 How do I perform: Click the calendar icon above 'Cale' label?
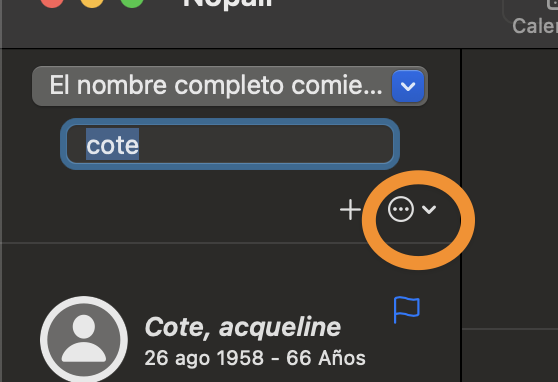pos(552,4)
